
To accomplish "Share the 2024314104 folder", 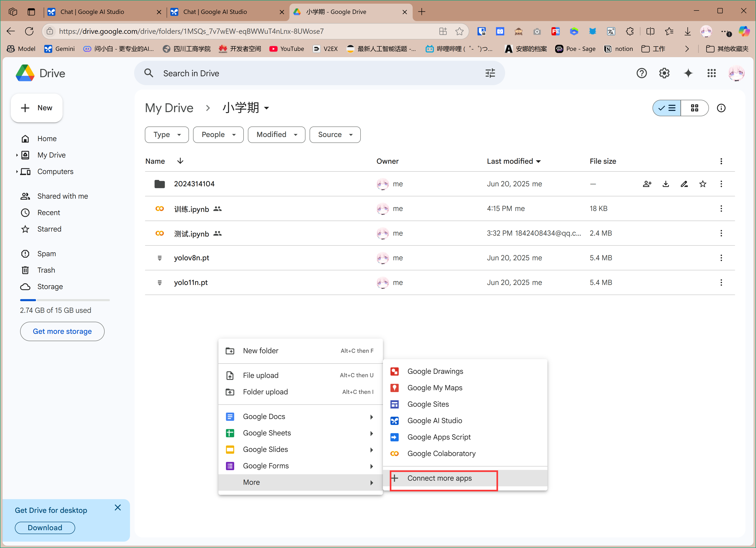I will click(x=647, y=184).
